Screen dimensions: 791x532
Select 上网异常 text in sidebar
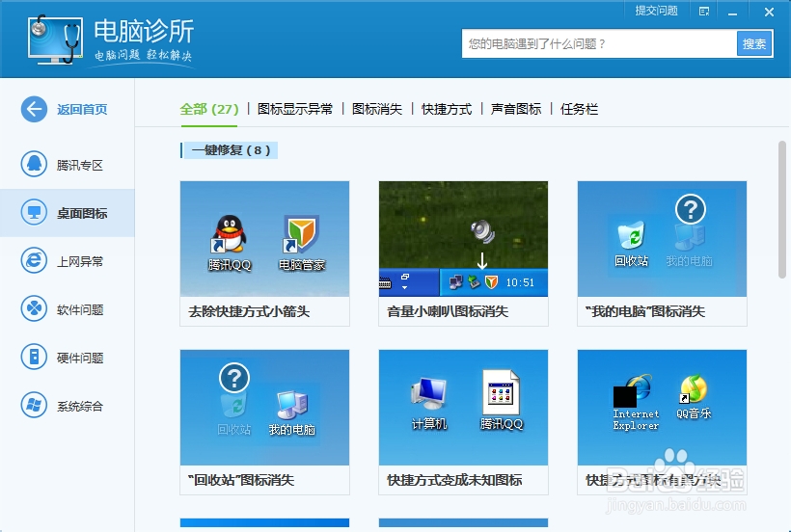pyautogui.click(x=80, y=261)
